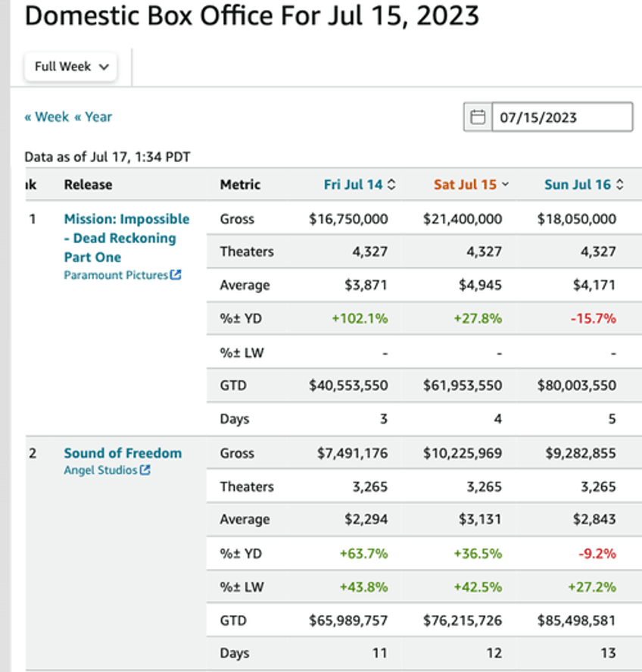Click the external link icon next to Paramount Pictures
Viewport: 642px width, 672px height.
point(176,275)
